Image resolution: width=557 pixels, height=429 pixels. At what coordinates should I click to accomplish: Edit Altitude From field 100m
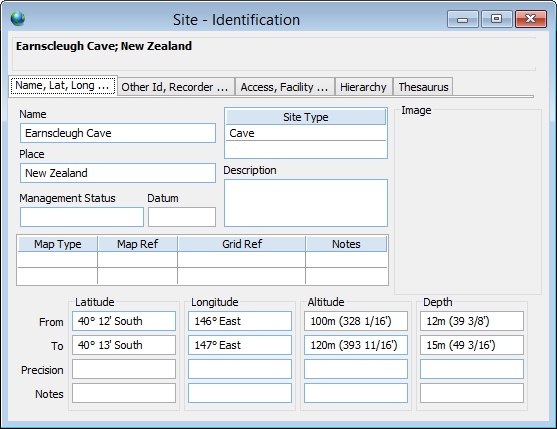coord(356,321)
